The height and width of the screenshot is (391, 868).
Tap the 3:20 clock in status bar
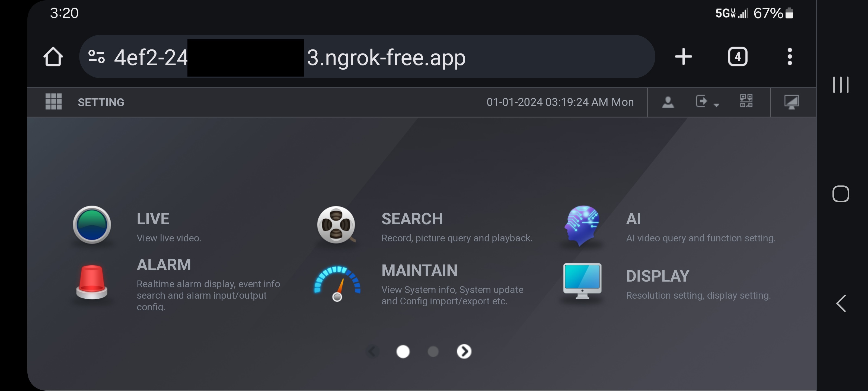tap(64, 13)
